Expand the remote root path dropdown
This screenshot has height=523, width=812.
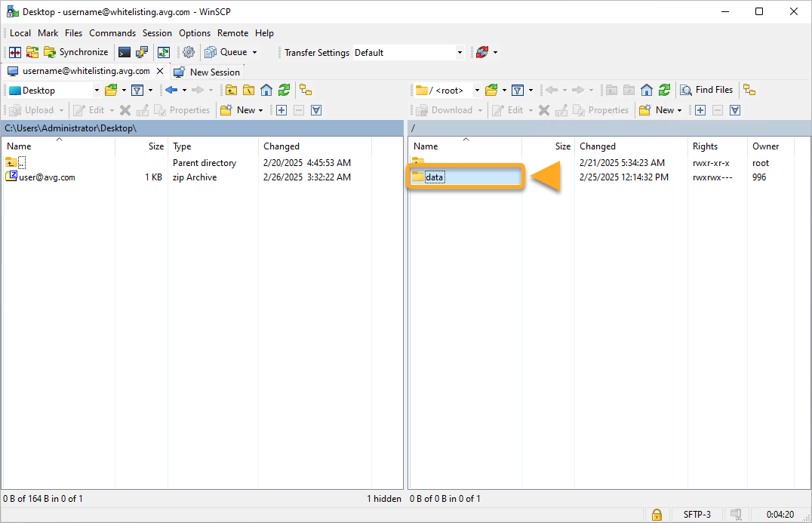pyautogui.click(x=477, y=91)
